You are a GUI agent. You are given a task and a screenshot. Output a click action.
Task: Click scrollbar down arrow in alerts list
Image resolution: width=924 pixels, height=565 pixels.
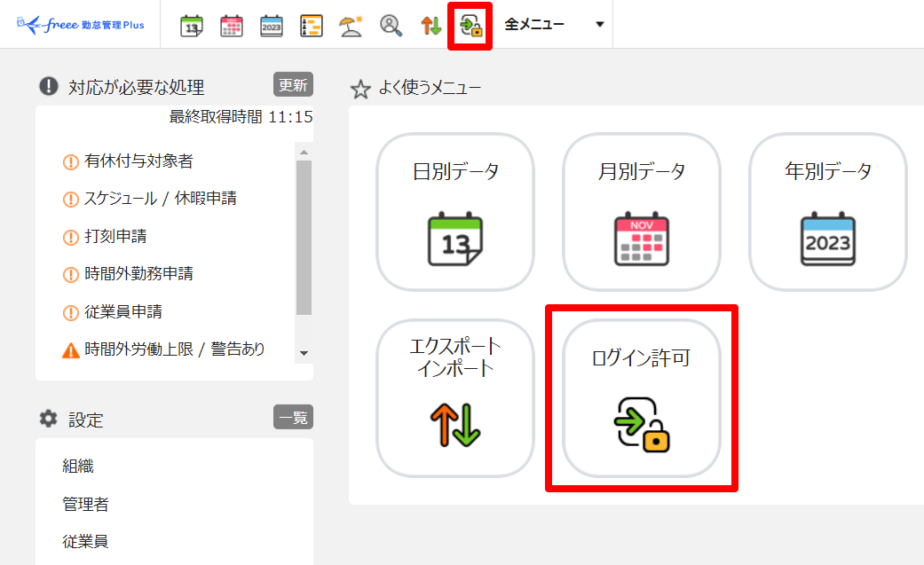click(304, 354)
